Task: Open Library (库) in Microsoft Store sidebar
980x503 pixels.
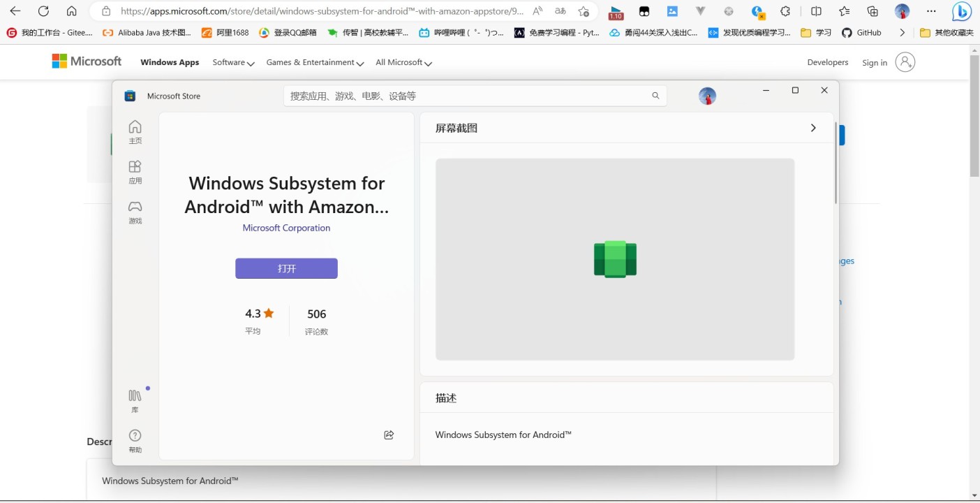Action: [x=135, y=401]
